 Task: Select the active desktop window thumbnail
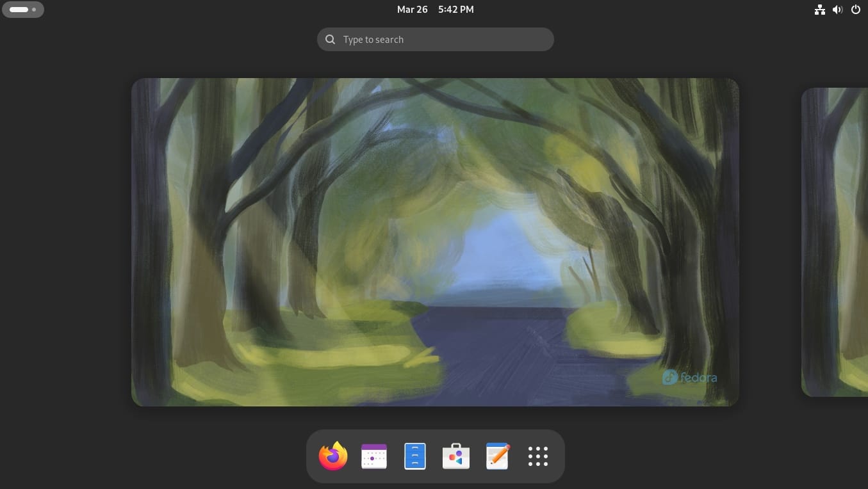pyautogui.click(x=435, y=243)
